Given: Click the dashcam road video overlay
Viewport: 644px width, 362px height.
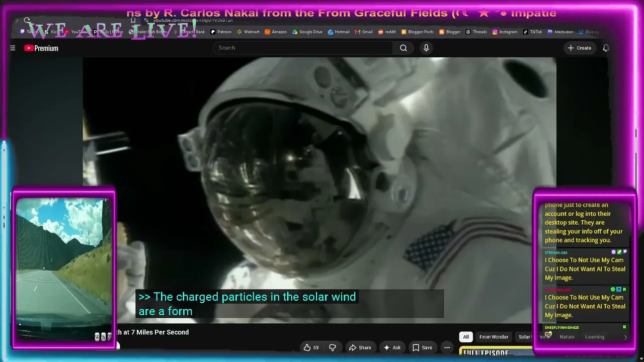Looking at the screenshot, I should coord(63,269).
